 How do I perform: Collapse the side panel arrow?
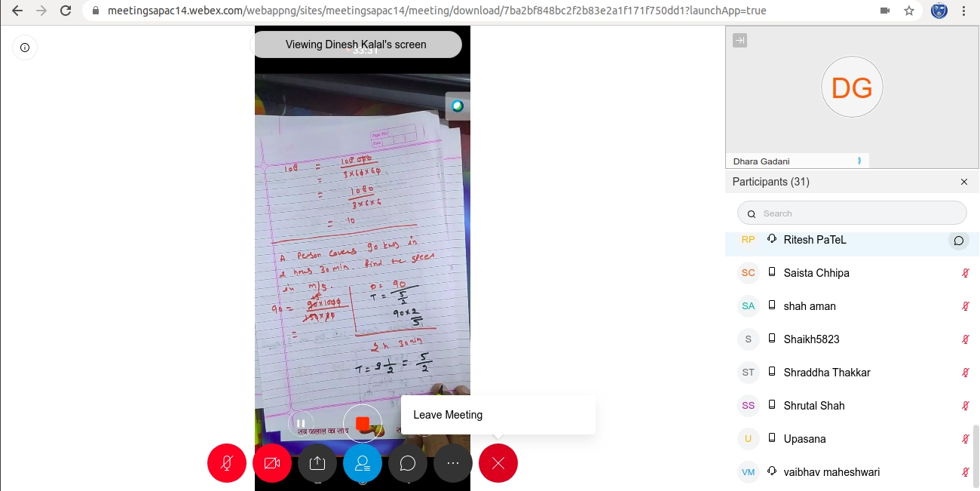740,41
